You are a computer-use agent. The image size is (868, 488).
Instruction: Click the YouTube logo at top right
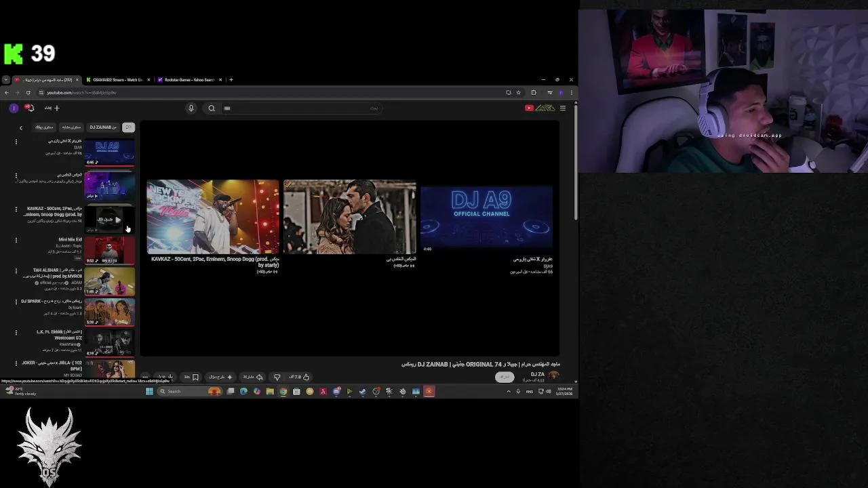[x=540, y=108]
